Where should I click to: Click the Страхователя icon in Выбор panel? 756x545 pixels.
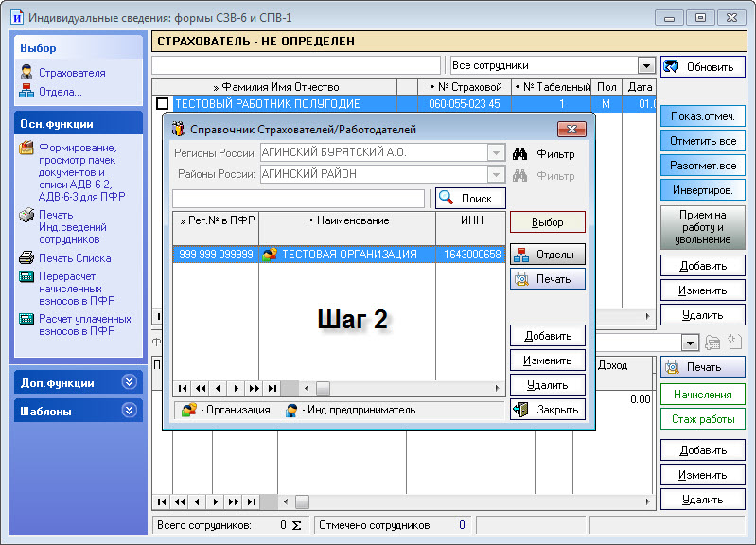(26, 73)
